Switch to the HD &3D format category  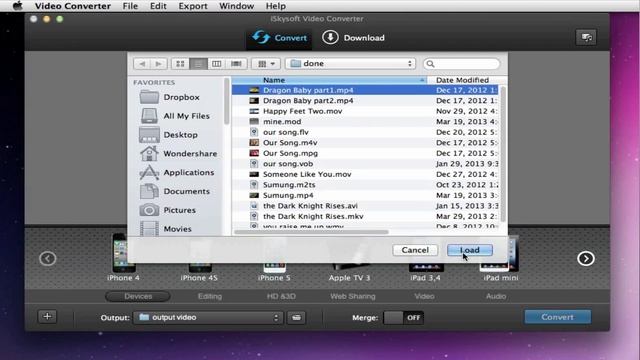[x=281, y=296]
